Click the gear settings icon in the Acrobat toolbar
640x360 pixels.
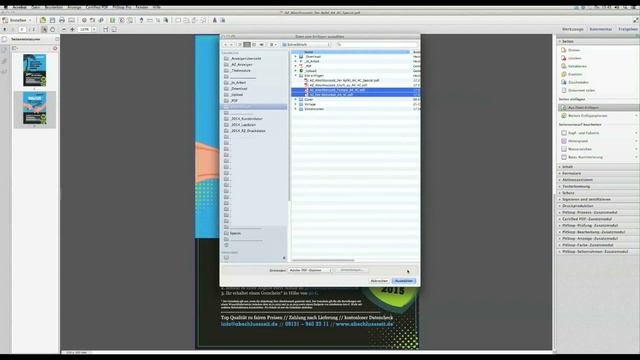point(84,20)
